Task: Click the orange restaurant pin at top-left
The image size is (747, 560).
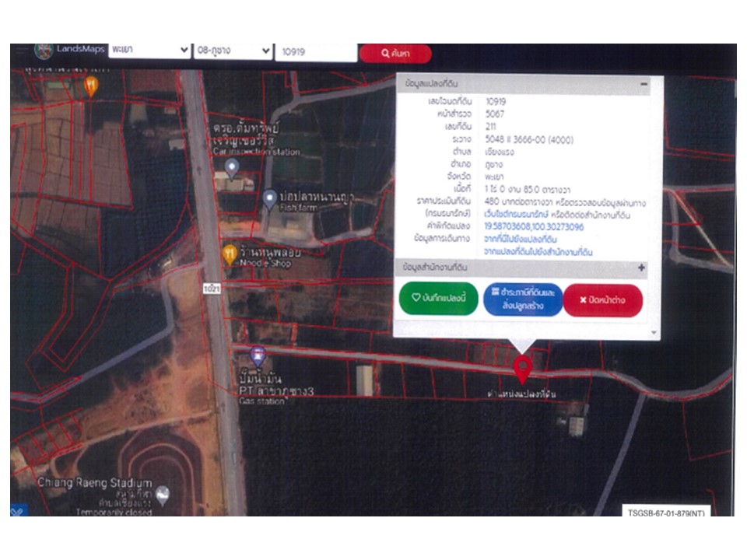Action: click(91, 85)
